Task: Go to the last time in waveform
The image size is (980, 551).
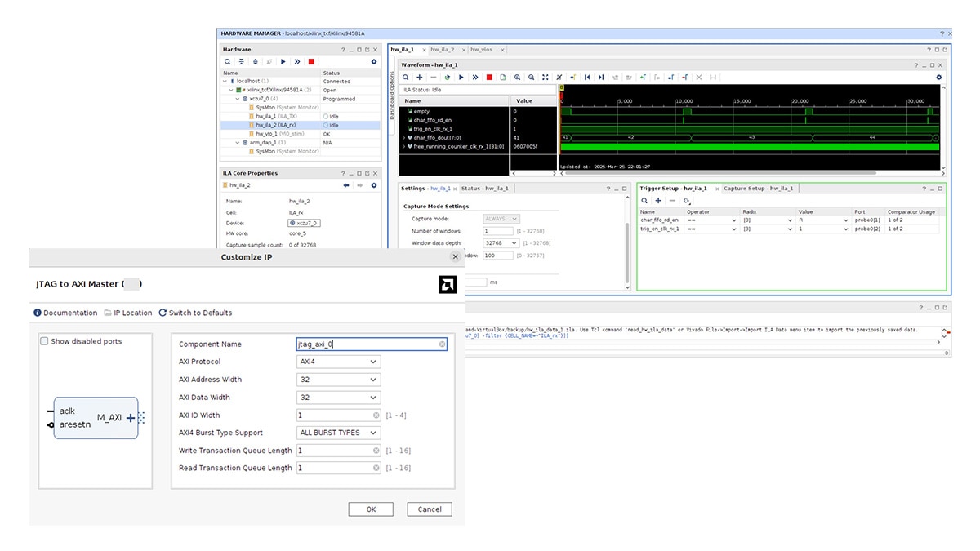Action: [601, 78]
